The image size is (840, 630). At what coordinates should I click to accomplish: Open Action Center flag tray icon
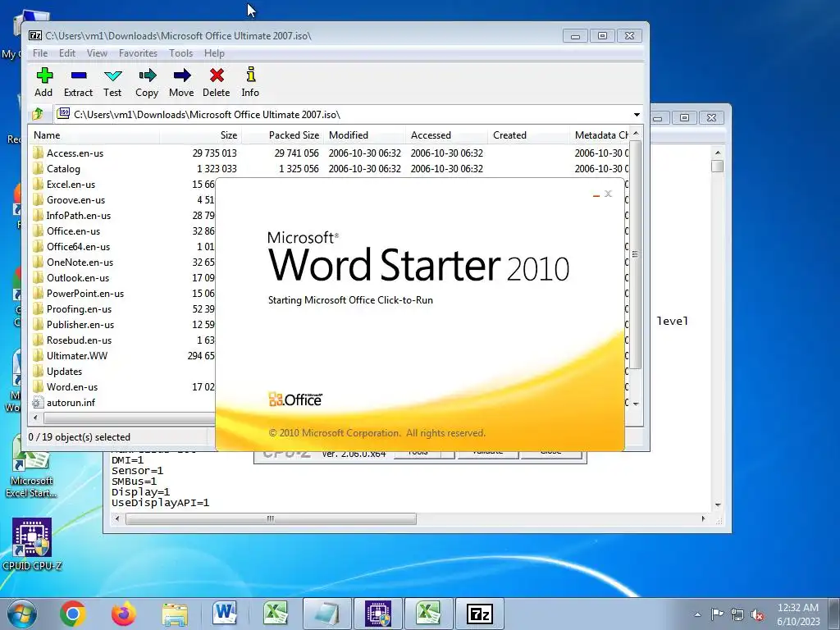coord(717,614)
